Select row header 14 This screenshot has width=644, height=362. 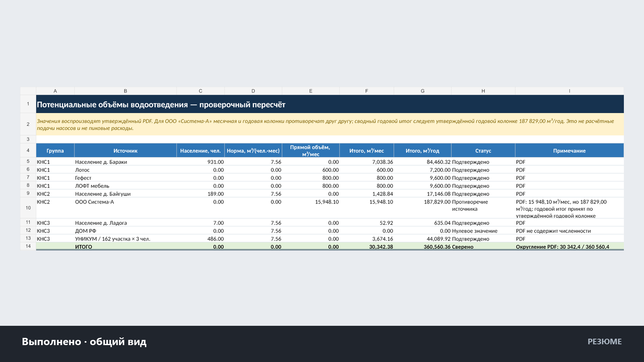[x=28, y=246]
